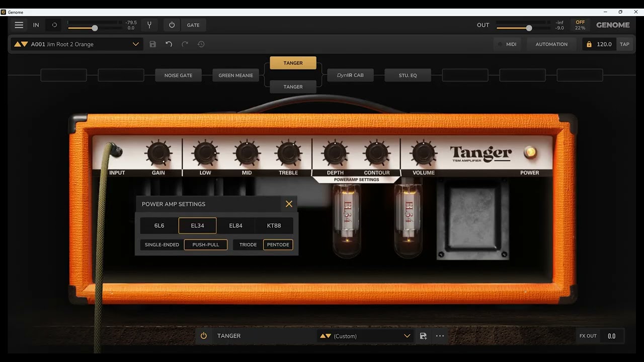
Task: Click the DEPTH knob
Action: tap(335, 153)
